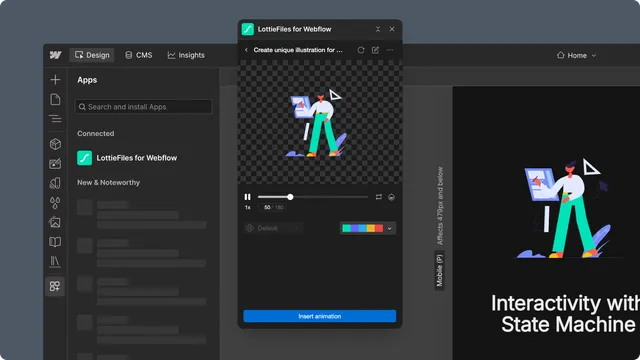640x360 pixels.
Task: Click the LottieFiles logo in popup header
Action: 248,29
